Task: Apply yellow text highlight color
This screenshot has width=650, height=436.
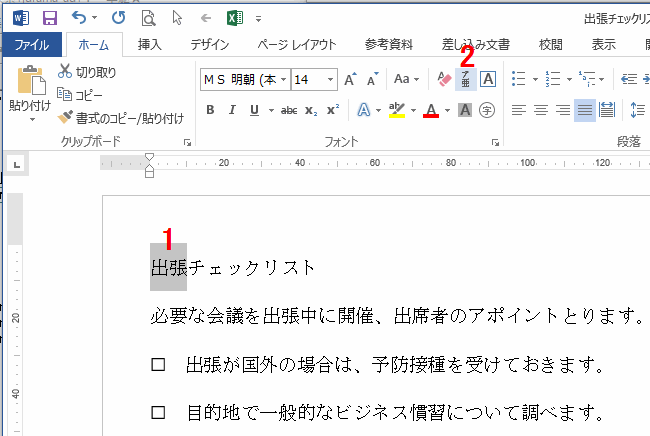Action: [x=396, y=110]
